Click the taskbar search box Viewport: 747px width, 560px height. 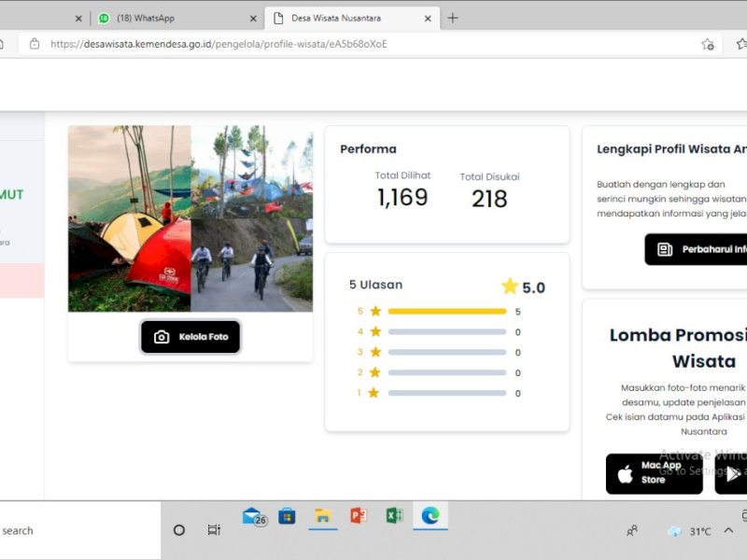[x=80, y=530]
